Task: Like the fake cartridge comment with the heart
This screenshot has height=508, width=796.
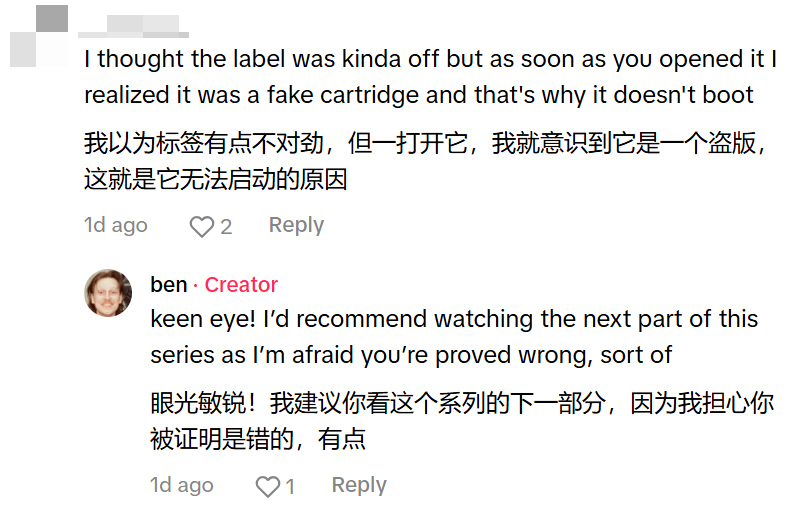Action: pyautogui.click(x=202, y=227)
